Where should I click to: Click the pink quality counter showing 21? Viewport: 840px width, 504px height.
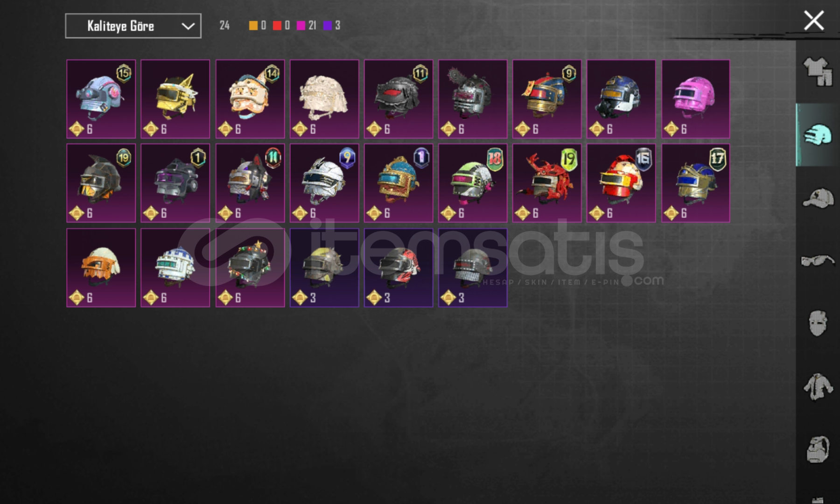point(307,26)
